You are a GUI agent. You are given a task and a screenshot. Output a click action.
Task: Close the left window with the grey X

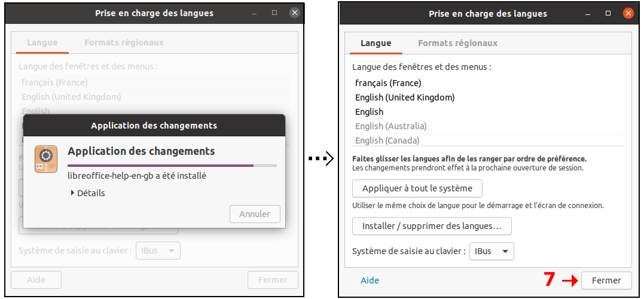point(294,13)
